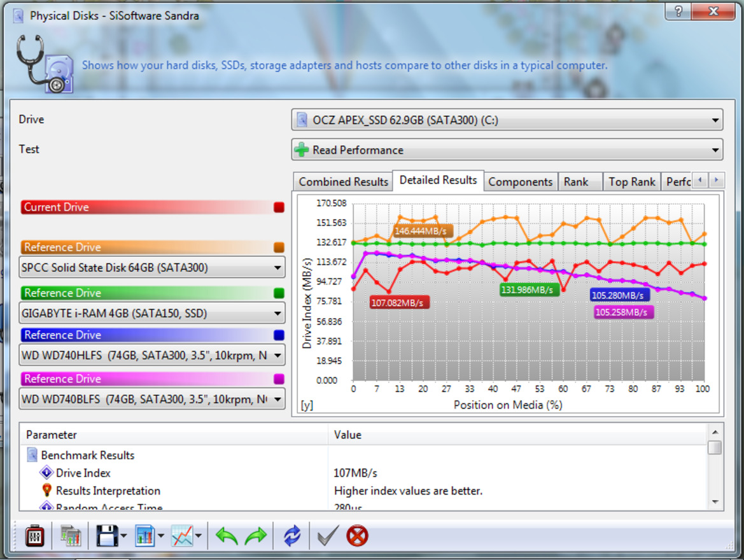Image resolution: width=744 pixels, height=560 pixels.
Task: Open the Drive selection dropdown
Action: pyautogui.click(x=507, y=120)
